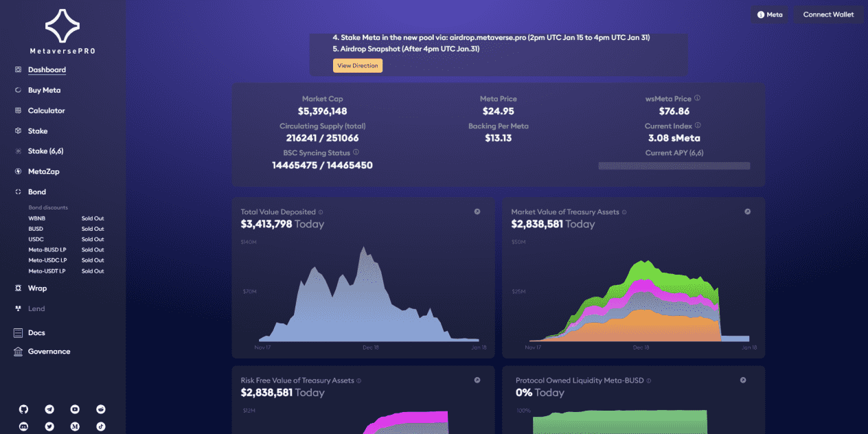868x434 pixels.
Task: Expand the Total Value Deposited chart
Action: (x=477, y=212)
